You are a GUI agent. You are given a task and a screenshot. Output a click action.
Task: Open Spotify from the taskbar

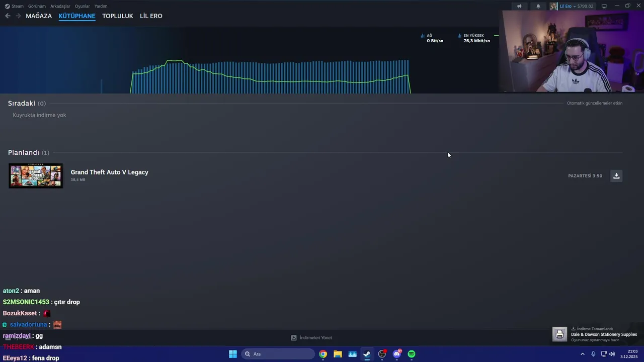tap(412, 354)
